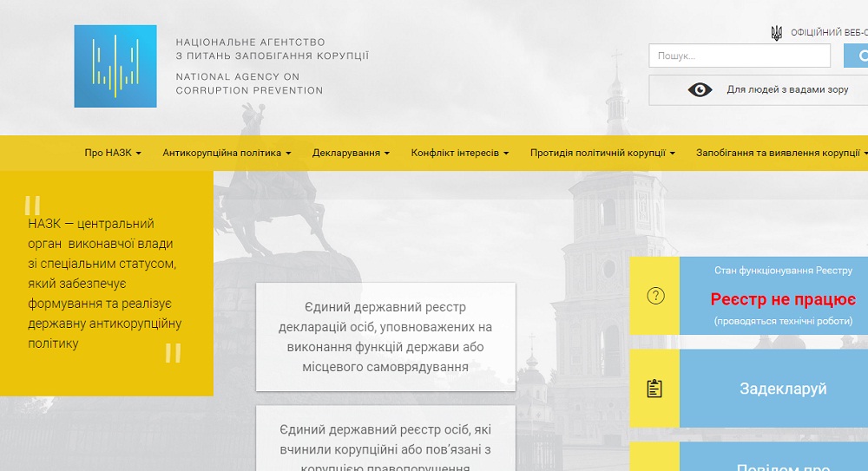Open the Антикорупційна політика dropdown
868x471 pixels.
(x=227, y=153)
